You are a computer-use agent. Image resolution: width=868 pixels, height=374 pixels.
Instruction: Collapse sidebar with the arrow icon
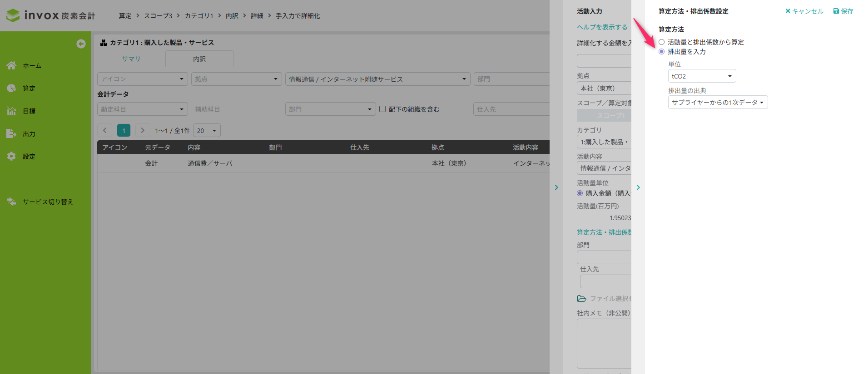(81, 44)
